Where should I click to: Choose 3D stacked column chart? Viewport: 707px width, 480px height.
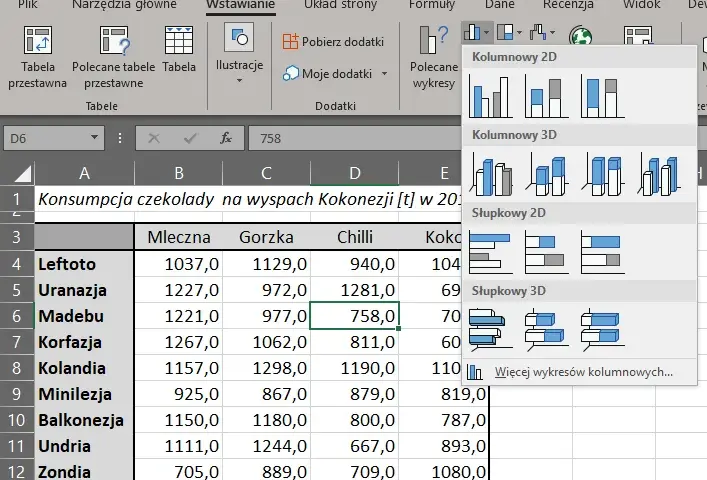coord(546,174)
